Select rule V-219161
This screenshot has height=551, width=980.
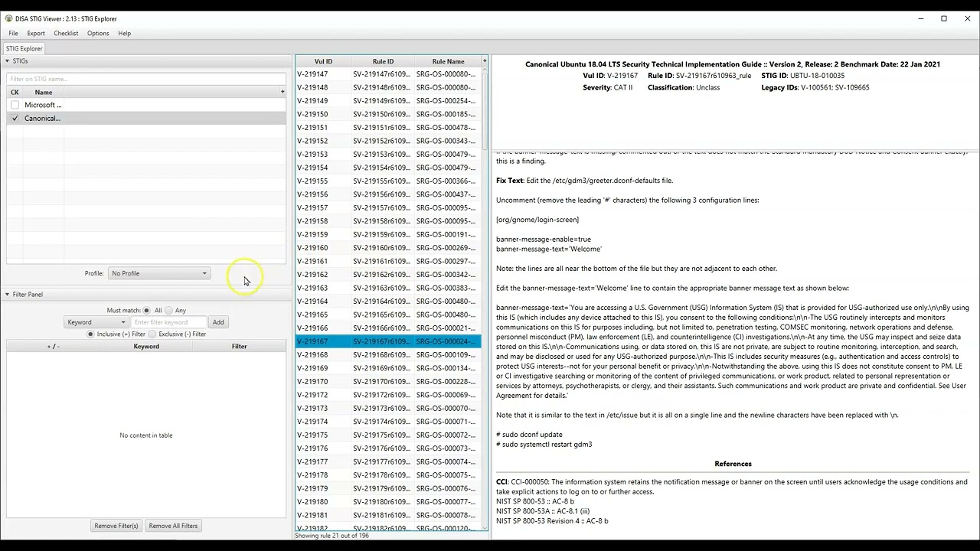(x=389, y=261)
